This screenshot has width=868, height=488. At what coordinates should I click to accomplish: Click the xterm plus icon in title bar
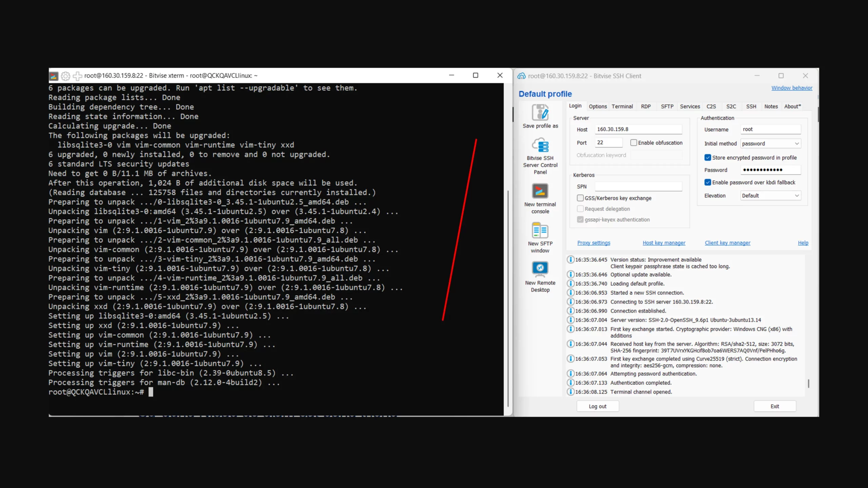pyautogui.click(x=77, y=76)
